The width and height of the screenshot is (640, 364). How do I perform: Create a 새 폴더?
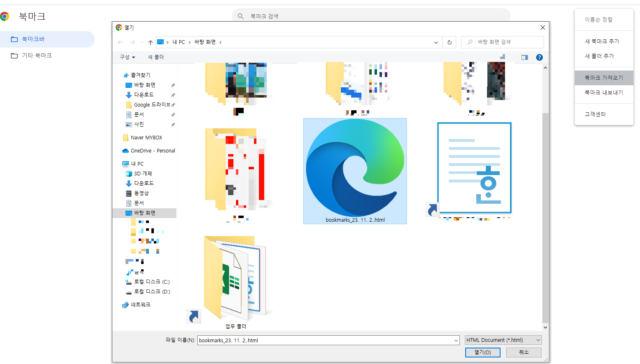(x=156, y=57)
